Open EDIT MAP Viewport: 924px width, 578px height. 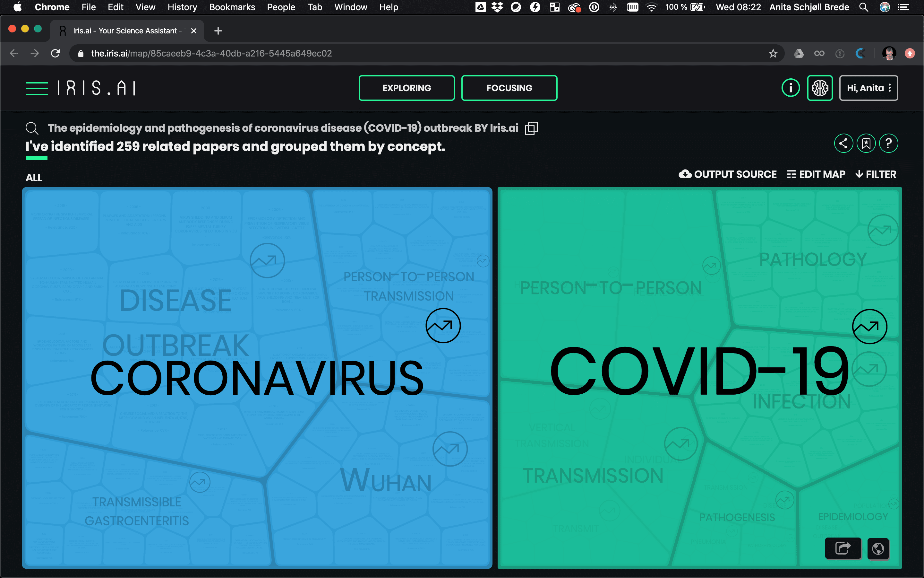click(816, 174)
